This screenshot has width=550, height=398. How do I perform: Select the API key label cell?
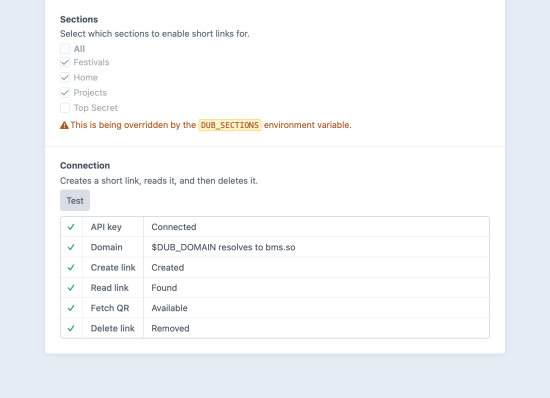click(113, 227)
